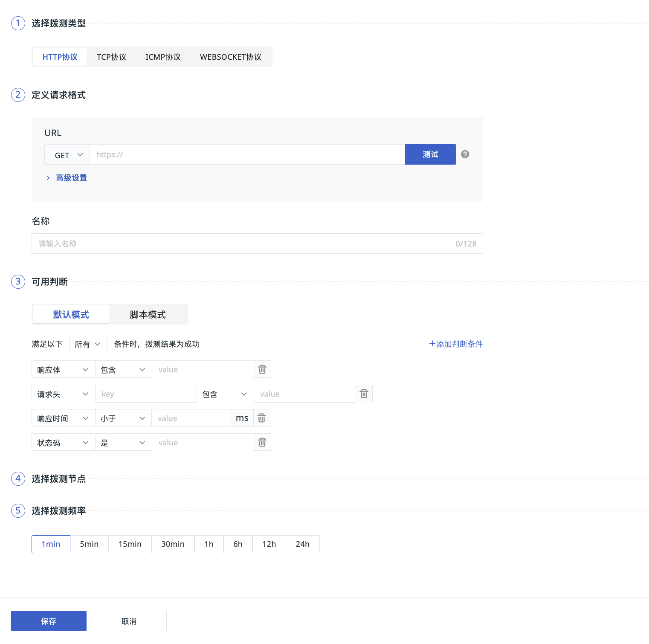649x644 pixels.
Task: Set probe frequency to 24h
Action: [302, 544]
